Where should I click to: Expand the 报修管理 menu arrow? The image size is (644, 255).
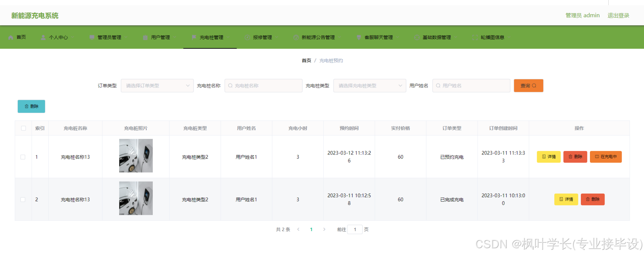click(x=277, y=37)
